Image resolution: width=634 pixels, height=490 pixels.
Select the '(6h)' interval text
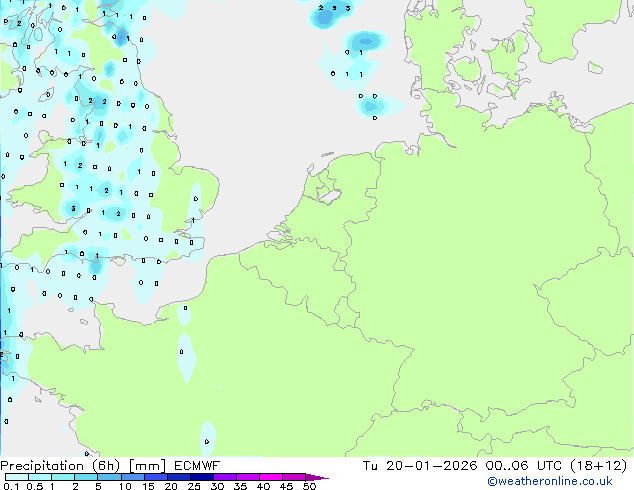tap(106, 466)
